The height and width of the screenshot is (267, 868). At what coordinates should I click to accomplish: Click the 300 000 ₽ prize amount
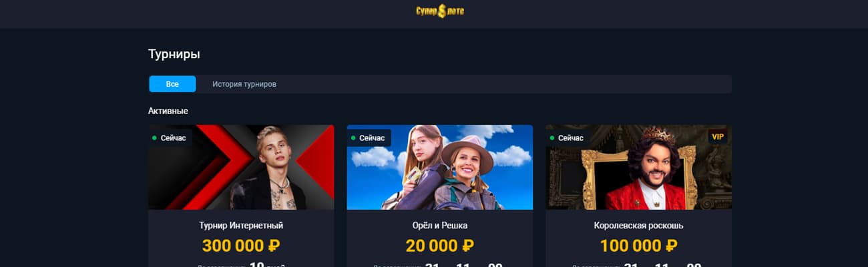pos(241,246)
